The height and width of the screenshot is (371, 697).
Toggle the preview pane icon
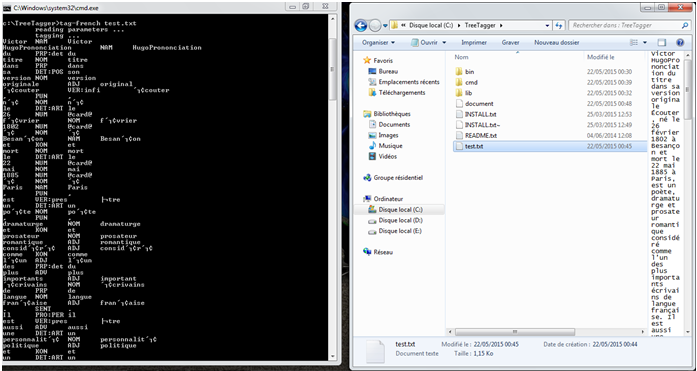(x=662, y=43)
